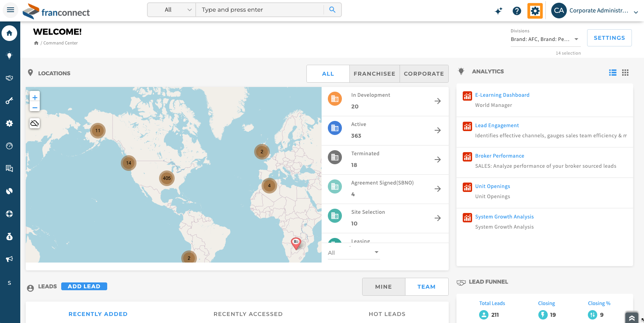
Task: Open the All filter dropdown under locations
Action: tap(354, 252)
